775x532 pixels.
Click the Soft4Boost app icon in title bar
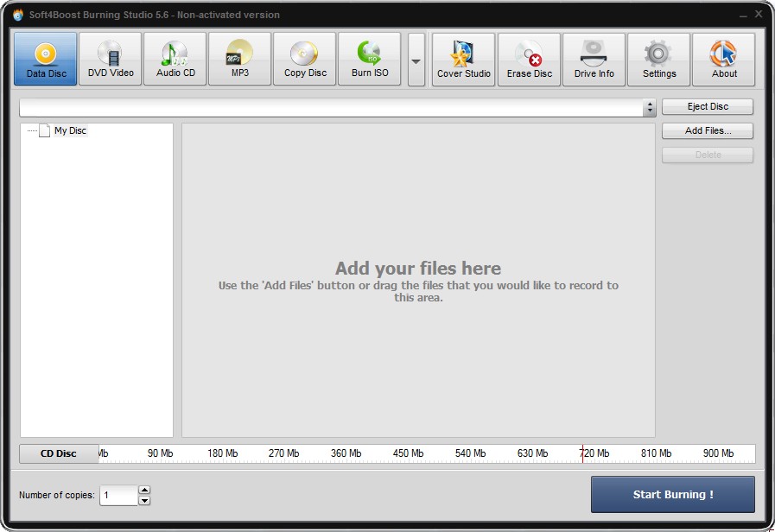point(18,15)
